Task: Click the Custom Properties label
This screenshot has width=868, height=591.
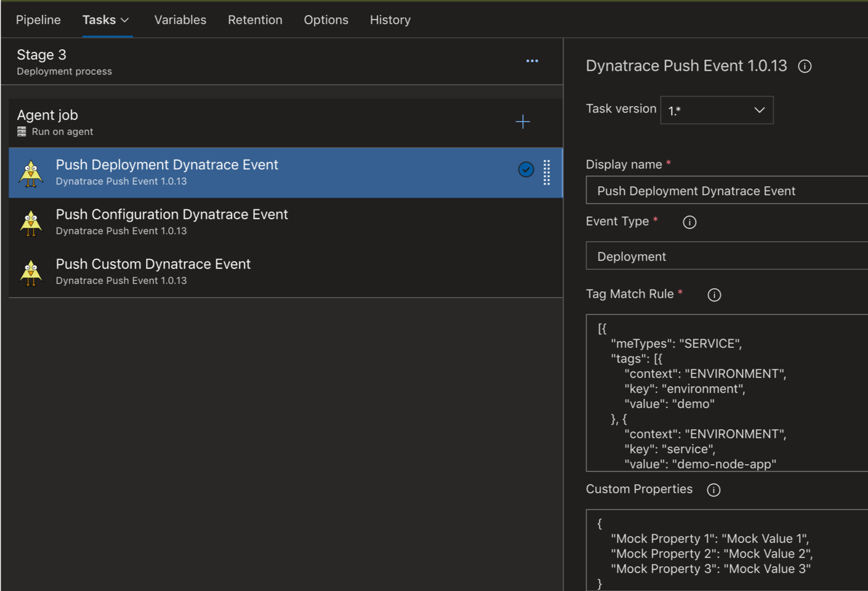Action: pyautogui.click(x=639, y=489)
